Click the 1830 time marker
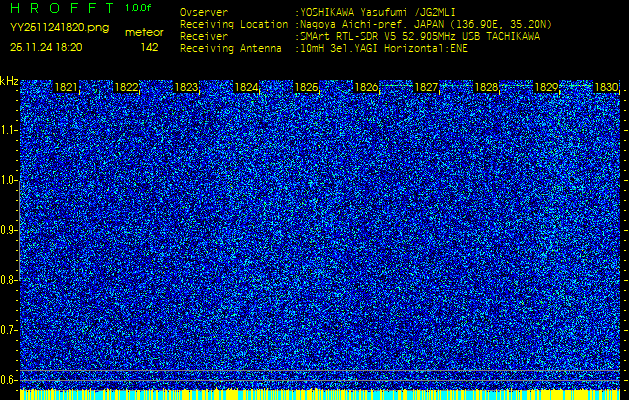 (606, 87)
